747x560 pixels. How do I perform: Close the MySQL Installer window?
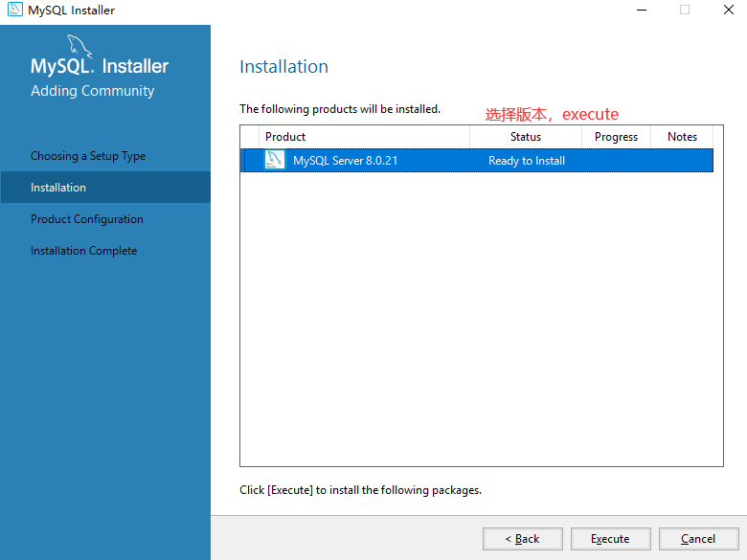click(x=729, y=10)
